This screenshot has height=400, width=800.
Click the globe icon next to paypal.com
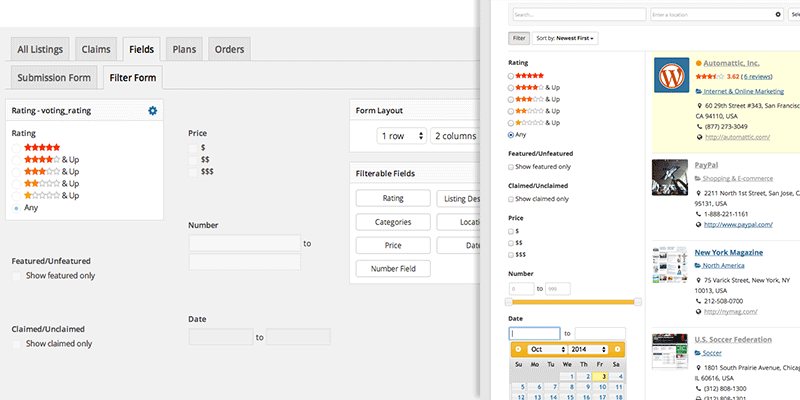click(x=698, y=224)
